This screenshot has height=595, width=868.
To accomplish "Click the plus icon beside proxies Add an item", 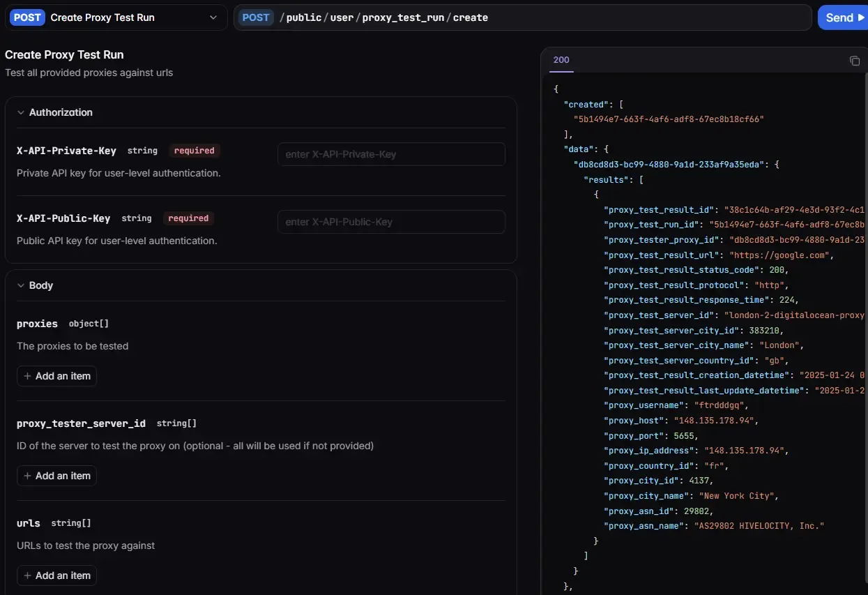I will click(28, 376).
